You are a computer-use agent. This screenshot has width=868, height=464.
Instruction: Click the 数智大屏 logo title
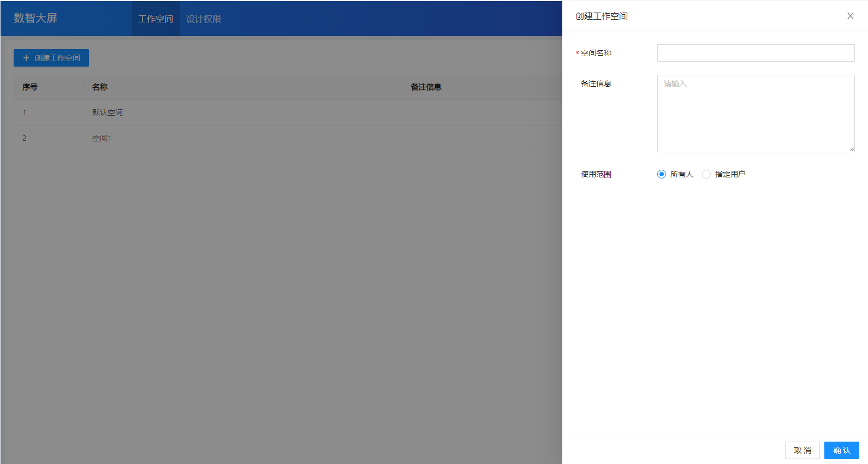click(35, 18)
